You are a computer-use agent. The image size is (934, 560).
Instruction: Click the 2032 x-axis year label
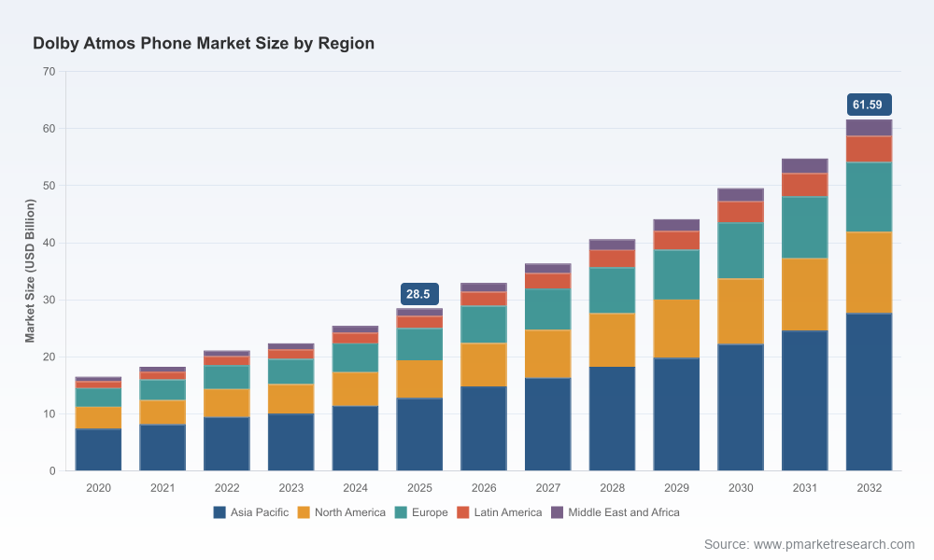pos(869,488)
